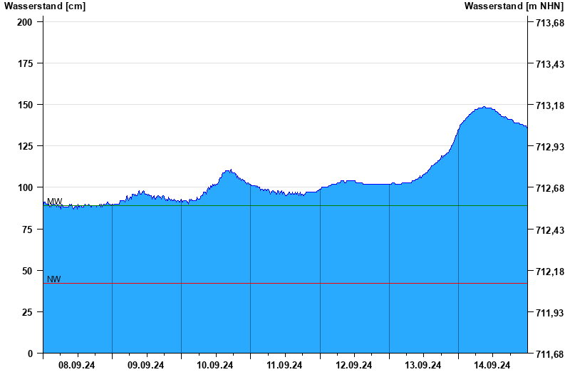The width and height of the screenshot is (570, 392).
Task: Click the 713,18 m NHN label
Action: (x=550, y=105)
